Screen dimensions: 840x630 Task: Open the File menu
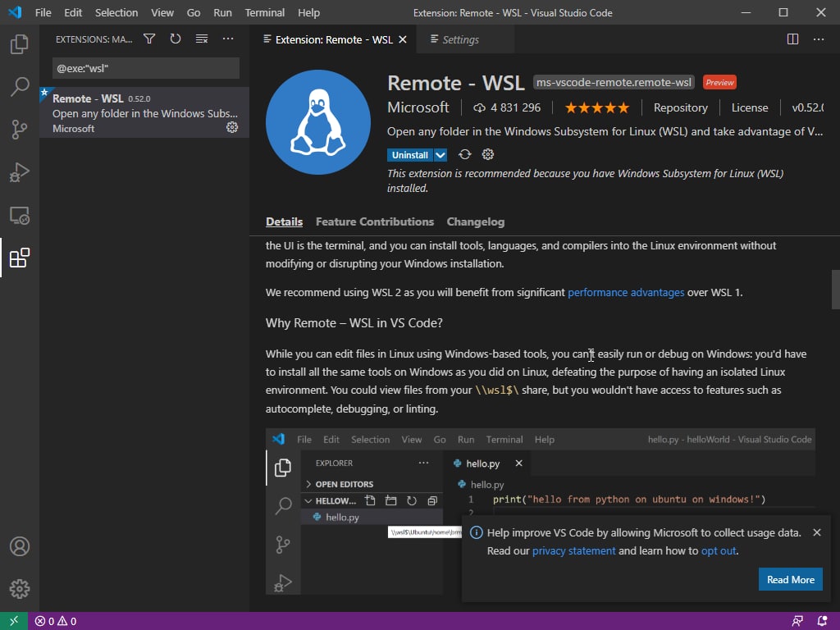43,12
